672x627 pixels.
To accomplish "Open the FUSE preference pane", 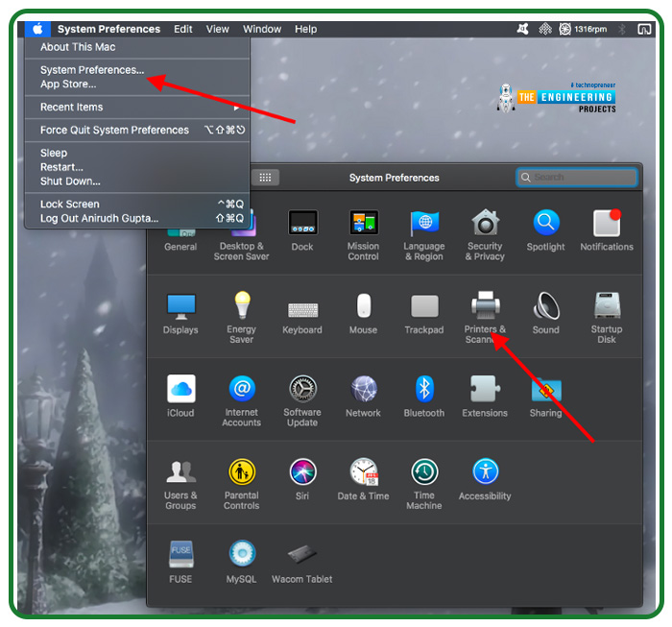I will click(x=180, y=562).
